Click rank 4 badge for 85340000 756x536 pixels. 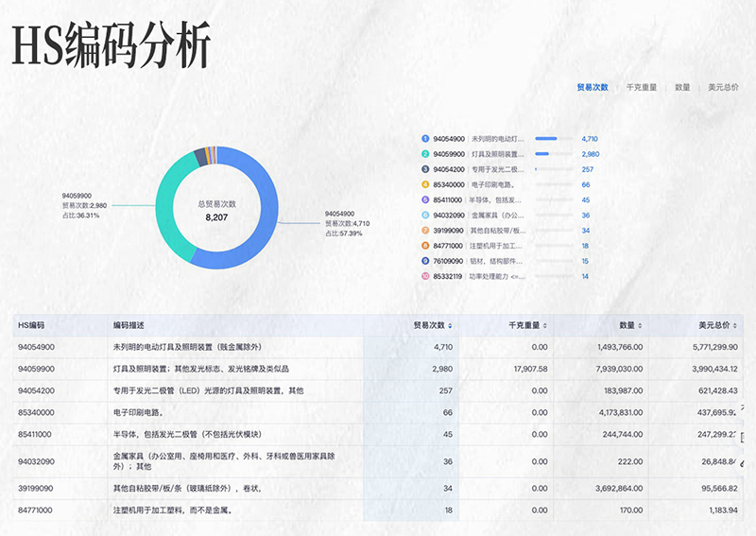[x=425, y=184]
